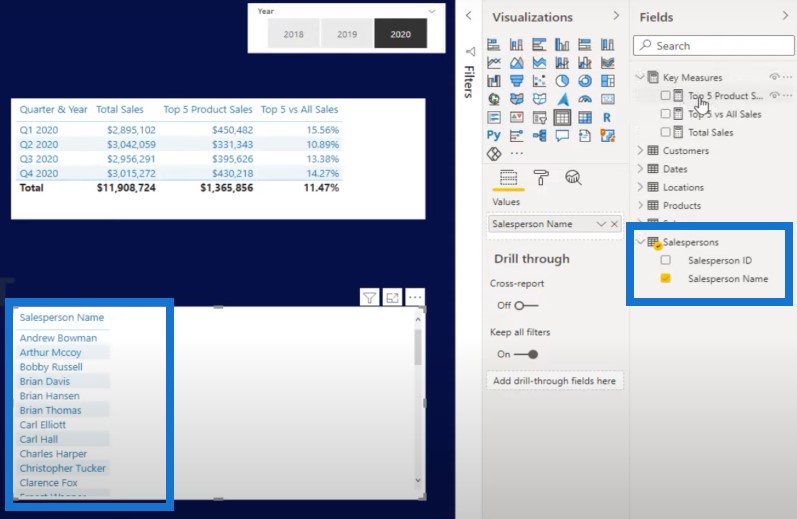Select the Clustered bar chart visual

(539, 45)
